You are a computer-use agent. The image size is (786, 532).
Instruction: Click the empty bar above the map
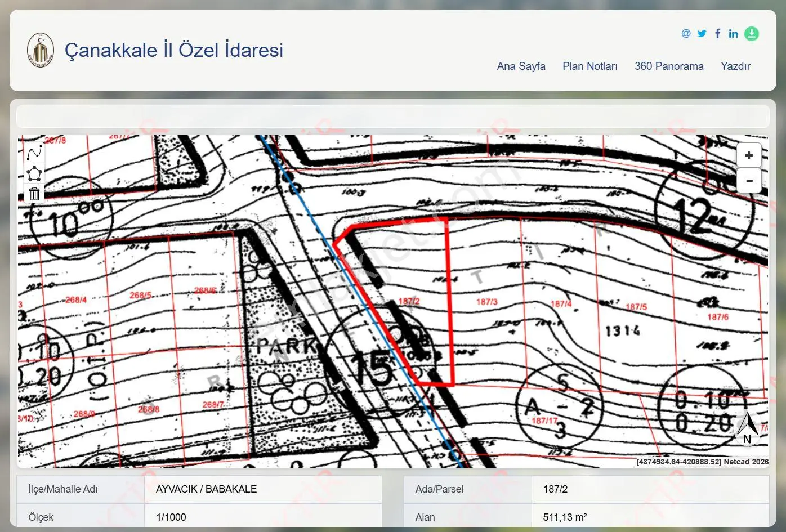pyautogui.click(x=393, y=117)
